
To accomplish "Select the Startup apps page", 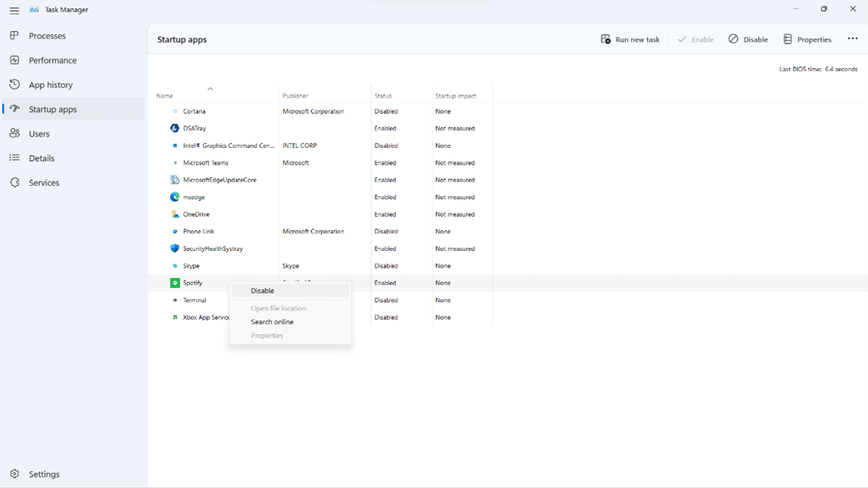I will (x=73, y=109).
